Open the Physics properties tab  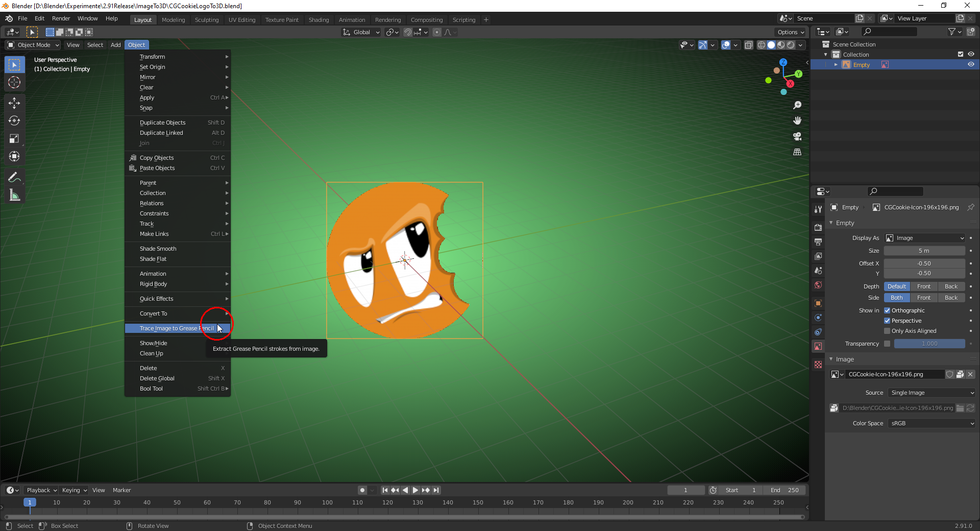(818, 318)
